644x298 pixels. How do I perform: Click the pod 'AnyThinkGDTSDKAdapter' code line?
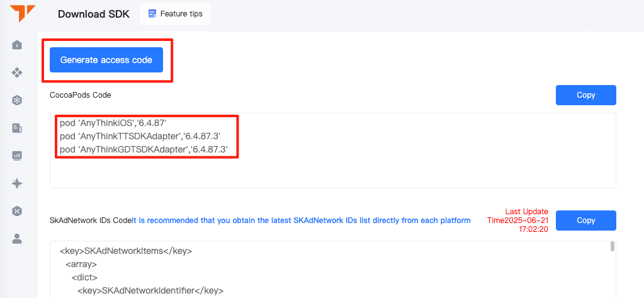coord(144,149)
